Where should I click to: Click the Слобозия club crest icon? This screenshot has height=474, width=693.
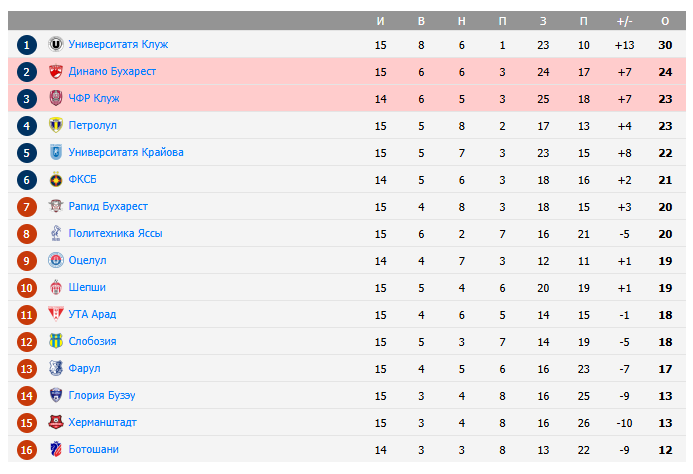(56, 342)
